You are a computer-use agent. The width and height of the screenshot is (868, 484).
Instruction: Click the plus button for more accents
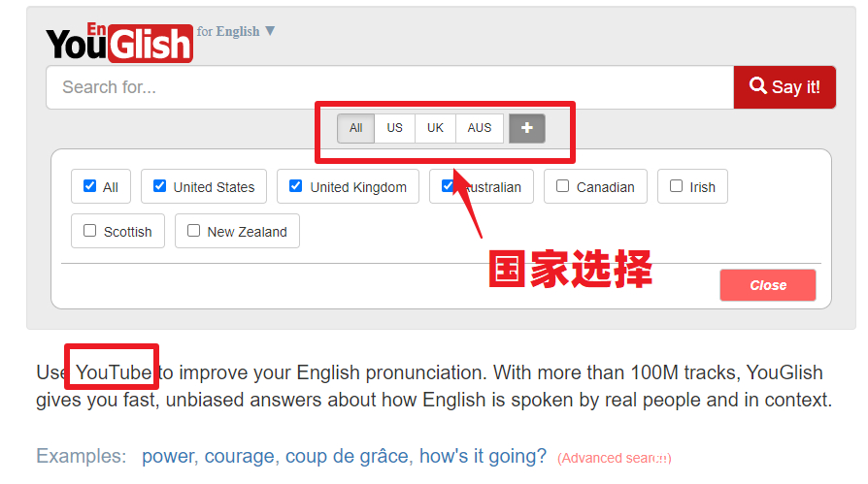point(527,128)
